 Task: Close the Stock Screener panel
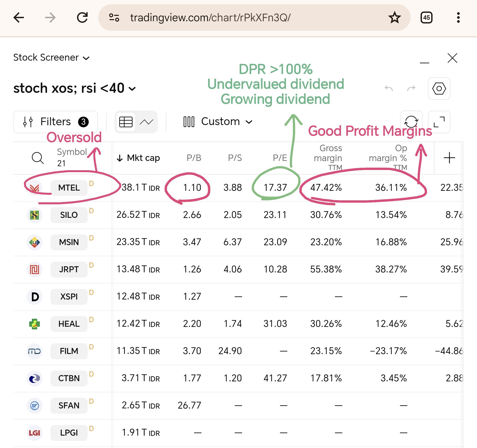452,58
